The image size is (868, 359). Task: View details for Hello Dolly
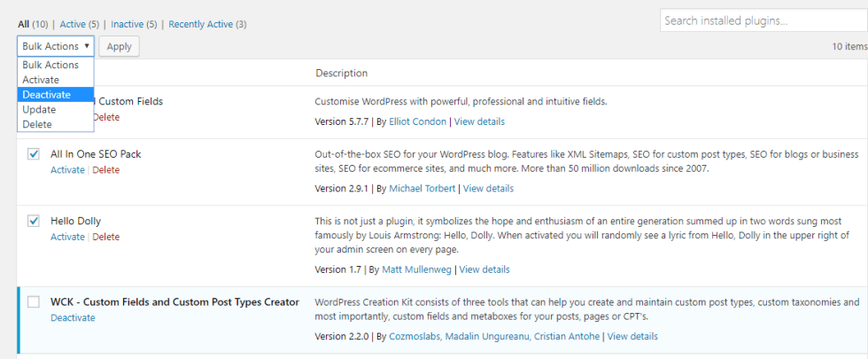(484, 269)
